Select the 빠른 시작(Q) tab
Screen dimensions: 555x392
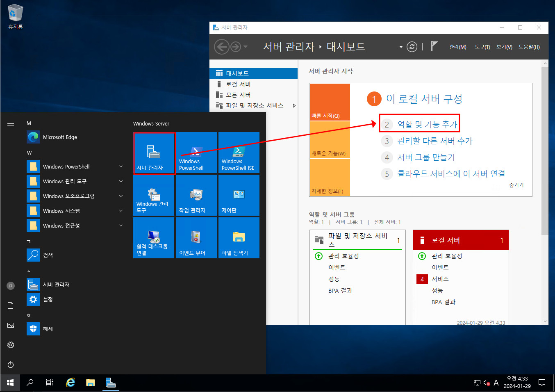tap(330, 102)
